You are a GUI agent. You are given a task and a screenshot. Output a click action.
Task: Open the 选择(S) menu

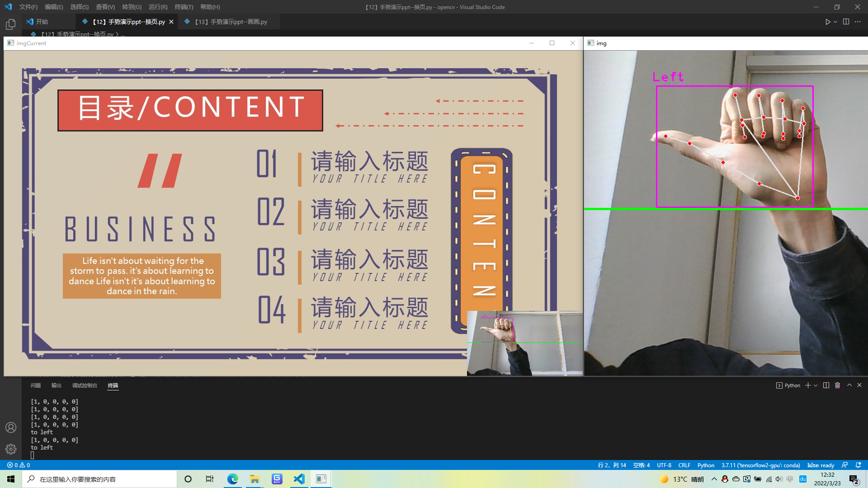click(79, 7)
